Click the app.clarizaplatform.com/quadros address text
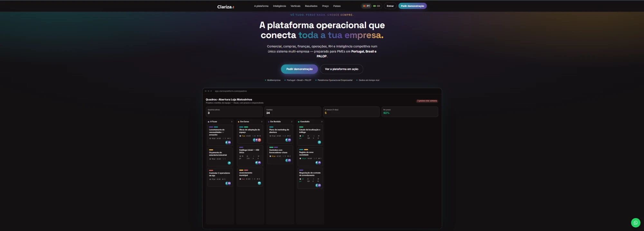 231,91
